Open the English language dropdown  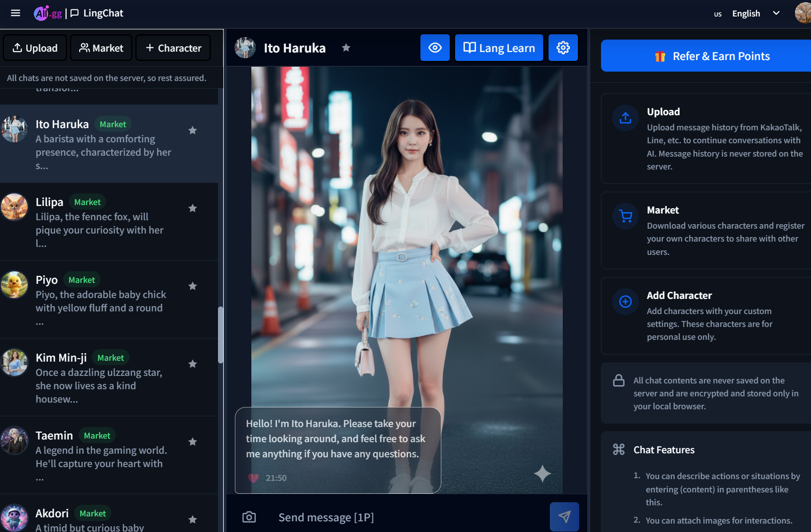click(x=756, y=13)
